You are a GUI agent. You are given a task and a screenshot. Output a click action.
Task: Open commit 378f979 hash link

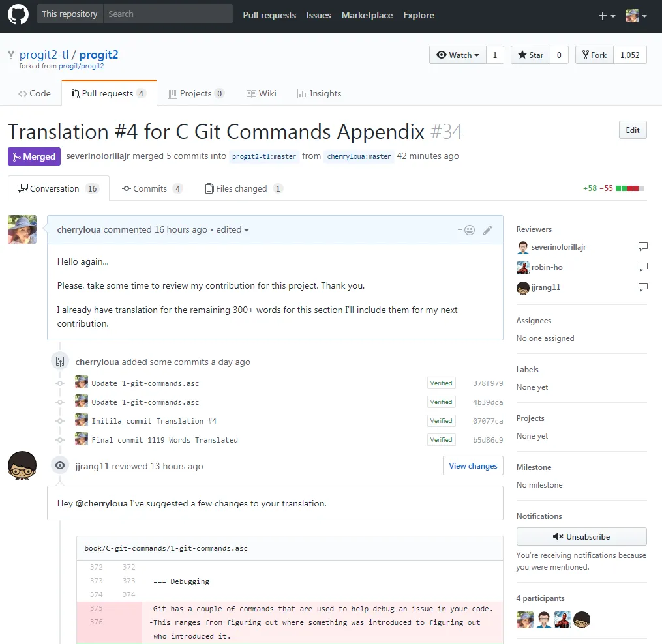(488, 383)
